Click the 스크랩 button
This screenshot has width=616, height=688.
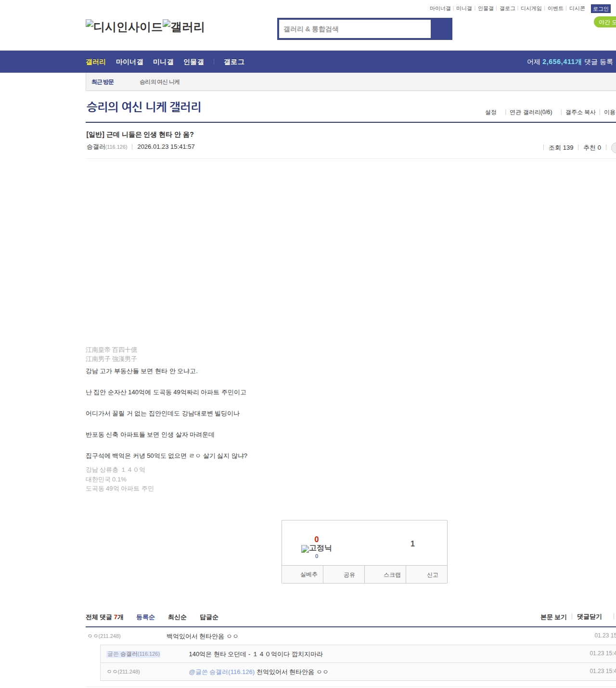point(385,574)
